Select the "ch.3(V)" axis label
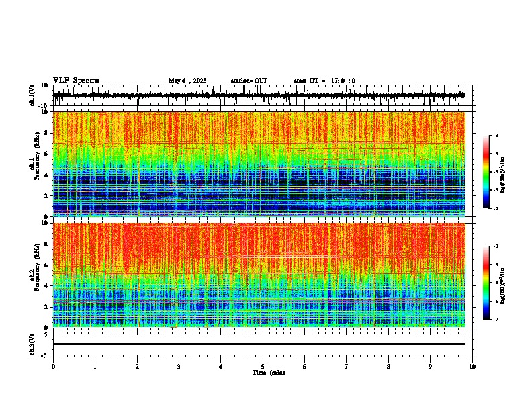 pos(32,345)
